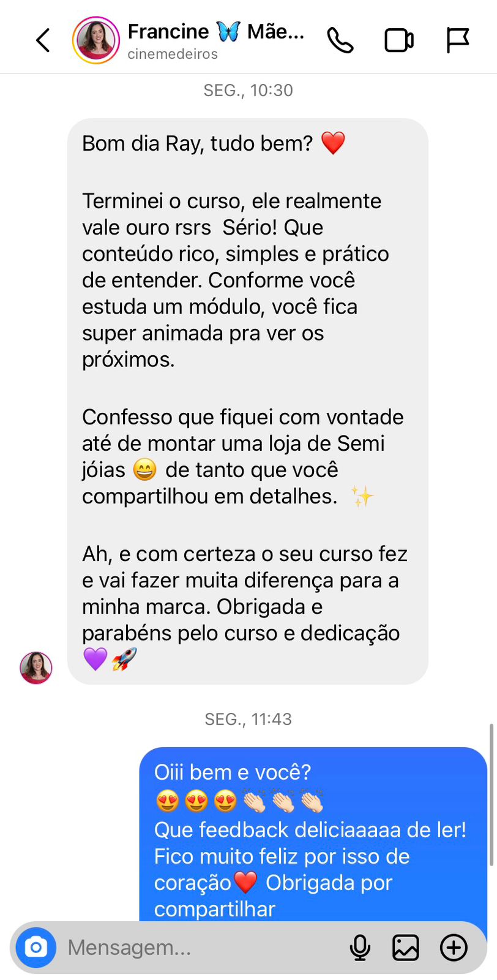The image size is (497, 980).
Task: Tap the small avatar beside received message
Action: click(36, 668)
